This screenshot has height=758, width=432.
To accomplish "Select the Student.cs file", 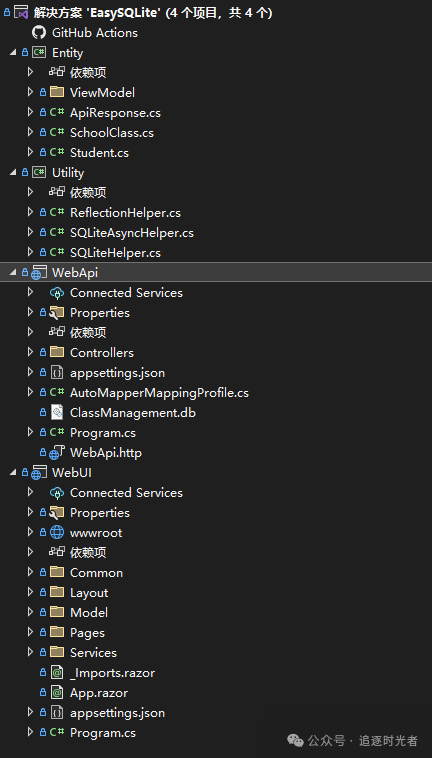I will 100,153.
